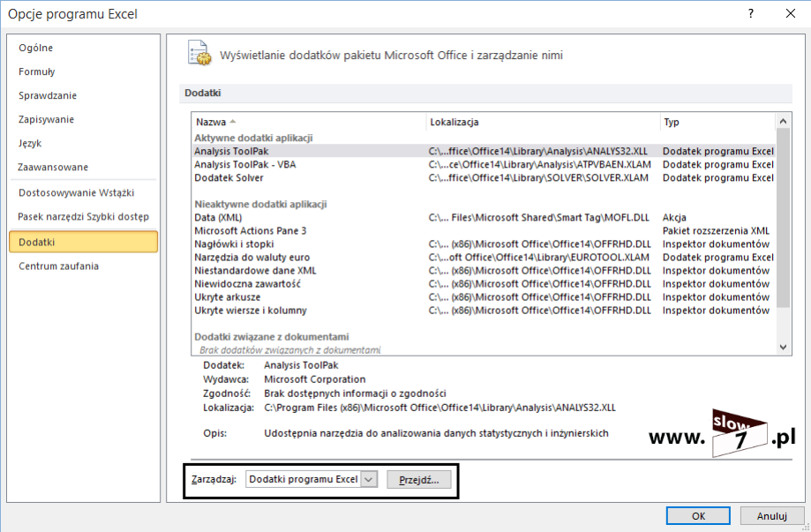Sort add-ins by Lokalizacja column header

coord(543,122)
